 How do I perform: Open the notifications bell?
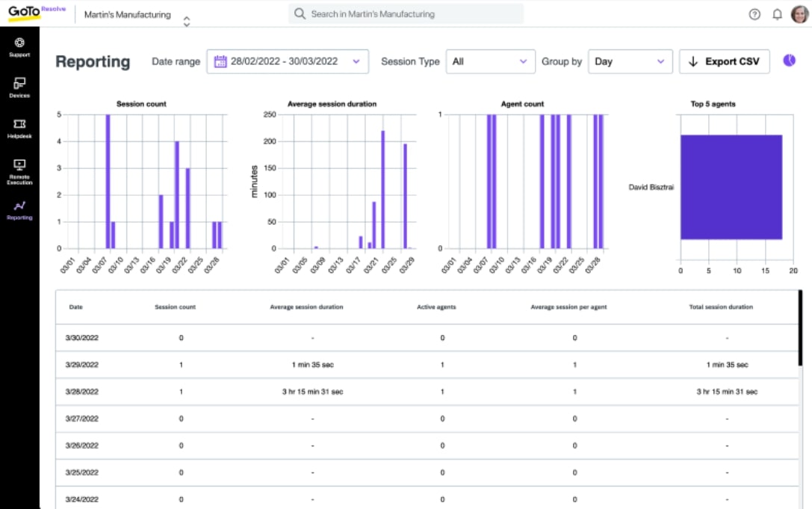(x=777, y=14)
